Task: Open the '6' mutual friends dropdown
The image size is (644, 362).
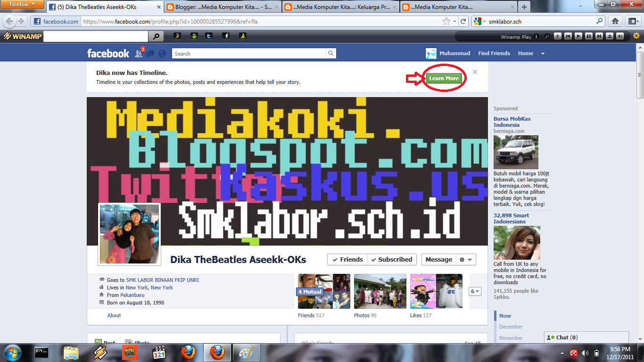Action: pyautogui.click(x=476, y=291)
